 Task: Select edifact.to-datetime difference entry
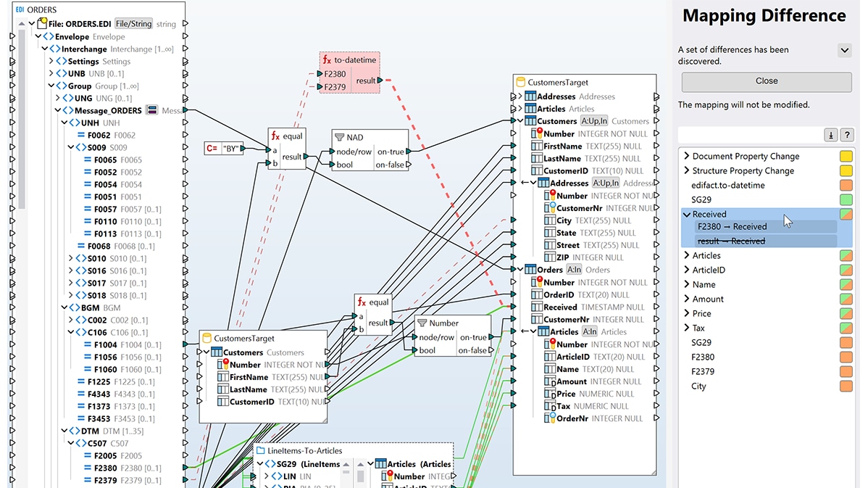(x=727, y=185)
